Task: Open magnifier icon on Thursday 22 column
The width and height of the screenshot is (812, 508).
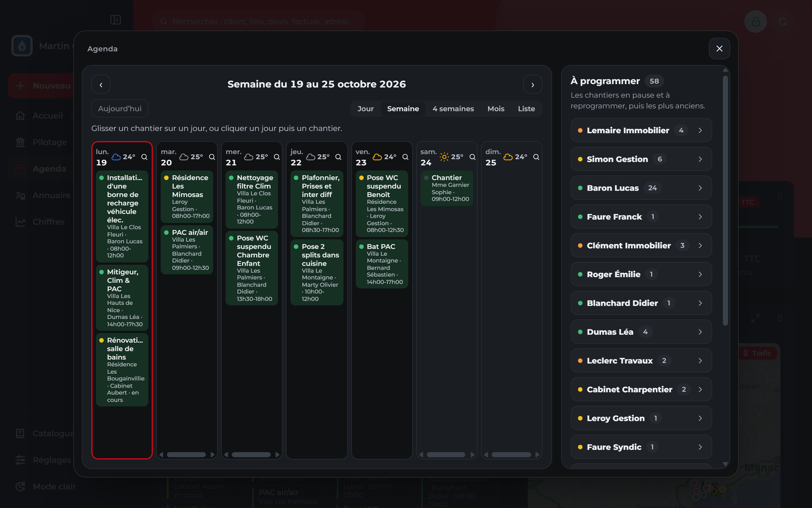Action: click(338, 157)
